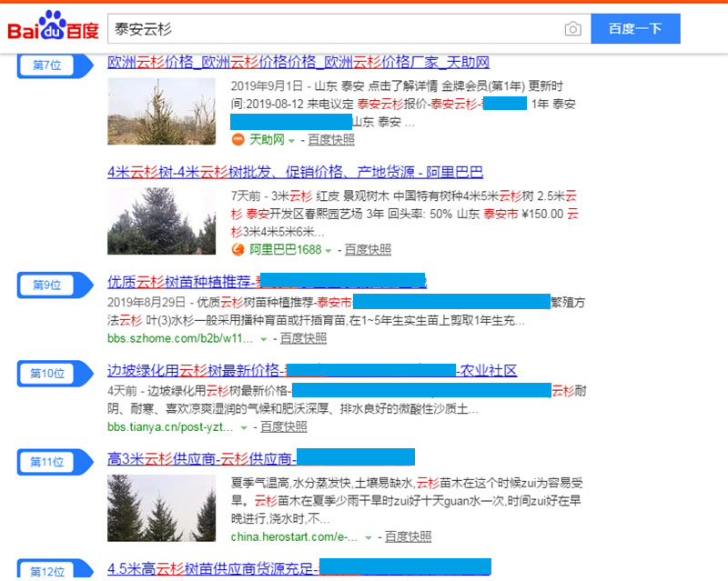Expand dropdown arrow next to 天助网
The width and height of the screenshot is (728, 581).
[291, 141]
